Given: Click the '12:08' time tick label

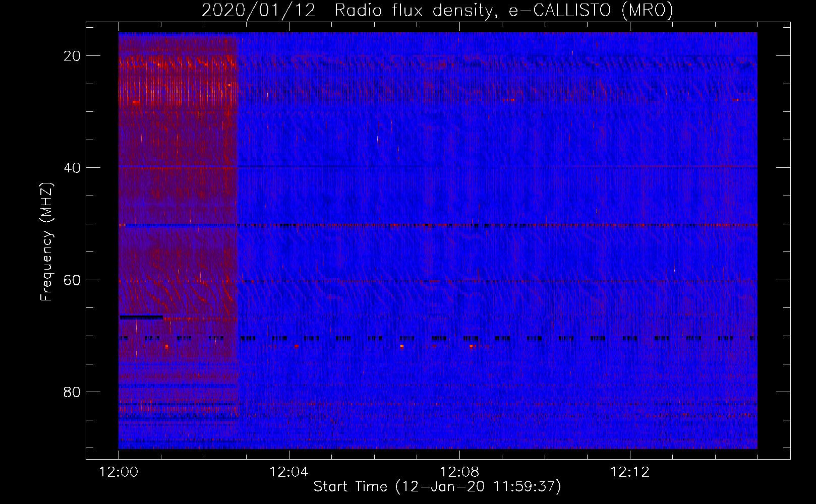Looking at the screenshot, I should click(x=459, y=472).
